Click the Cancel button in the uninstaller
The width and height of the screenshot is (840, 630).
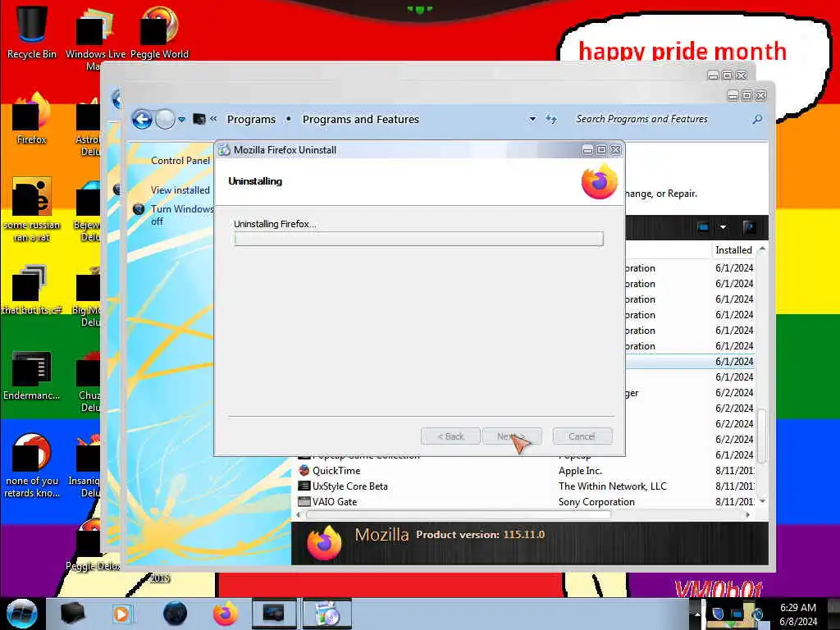[582, 436]
